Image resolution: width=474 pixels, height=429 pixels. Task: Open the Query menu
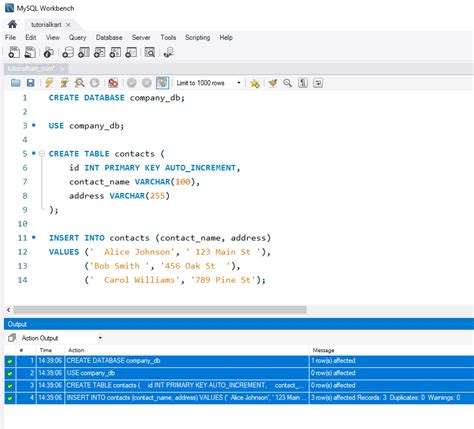pyautogui.click(x=78, y=37)
